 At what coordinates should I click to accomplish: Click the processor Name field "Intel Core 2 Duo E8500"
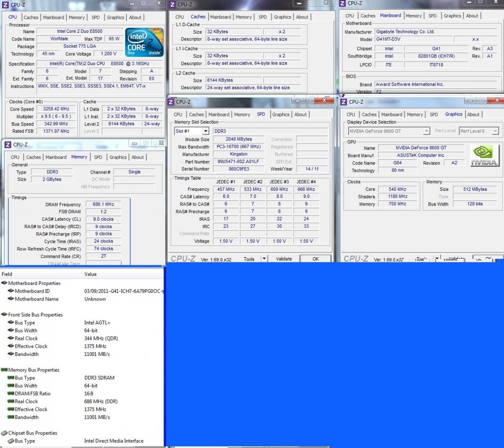coord(80,32)
